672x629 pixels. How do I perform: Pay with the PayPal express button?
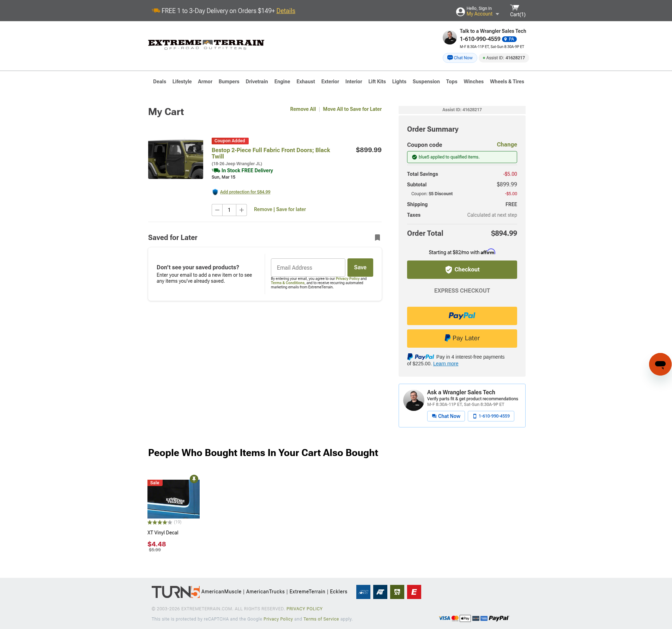pos(462,316)
